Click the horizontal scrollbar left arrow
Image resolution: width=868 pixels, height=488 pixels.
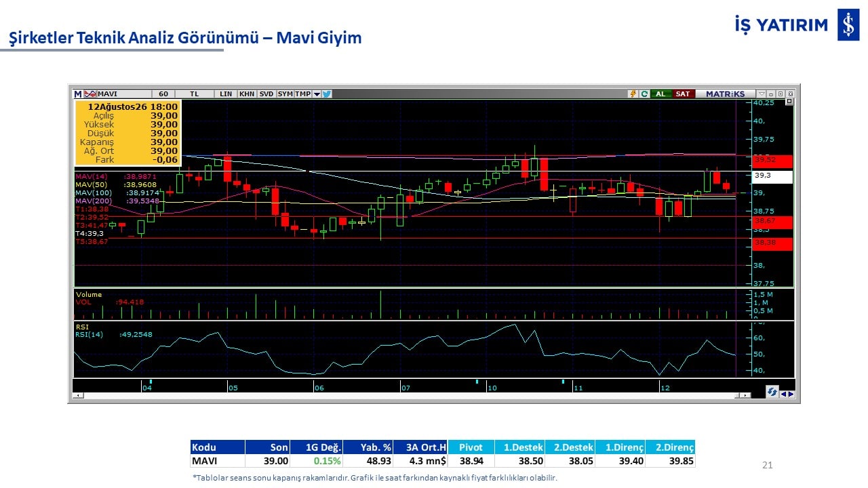pyautogui.click(x=78, y=395)
